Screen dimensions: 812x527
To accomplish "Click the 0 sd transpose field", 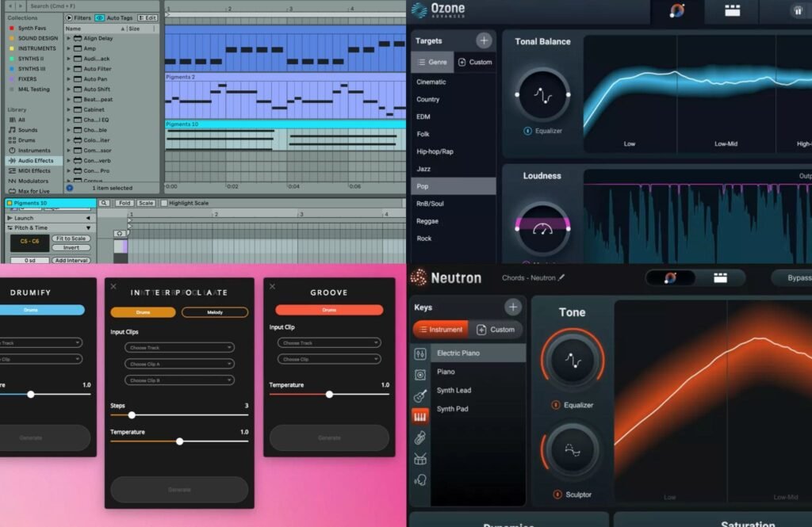I will [30, 261].
